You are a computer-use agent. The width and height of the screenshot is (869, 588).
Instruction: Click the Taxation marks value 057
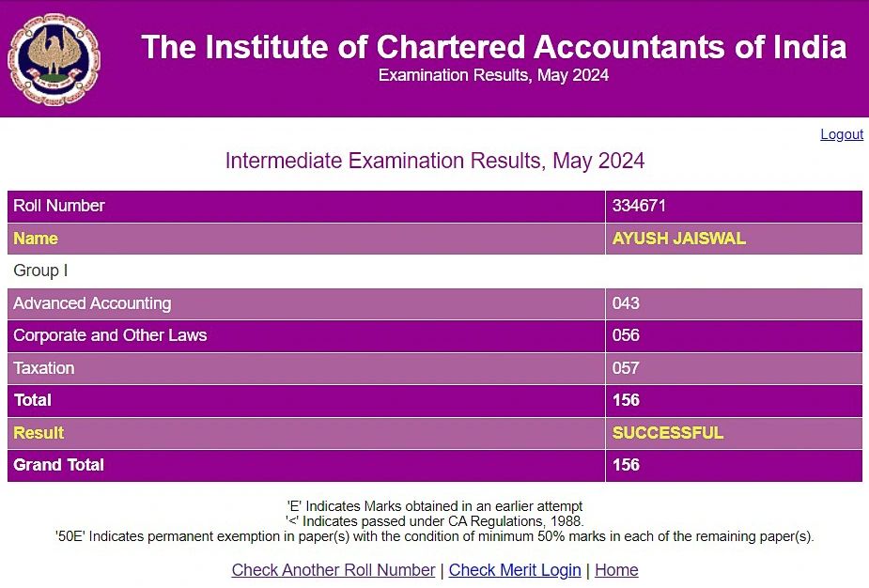tap(626, 368)
